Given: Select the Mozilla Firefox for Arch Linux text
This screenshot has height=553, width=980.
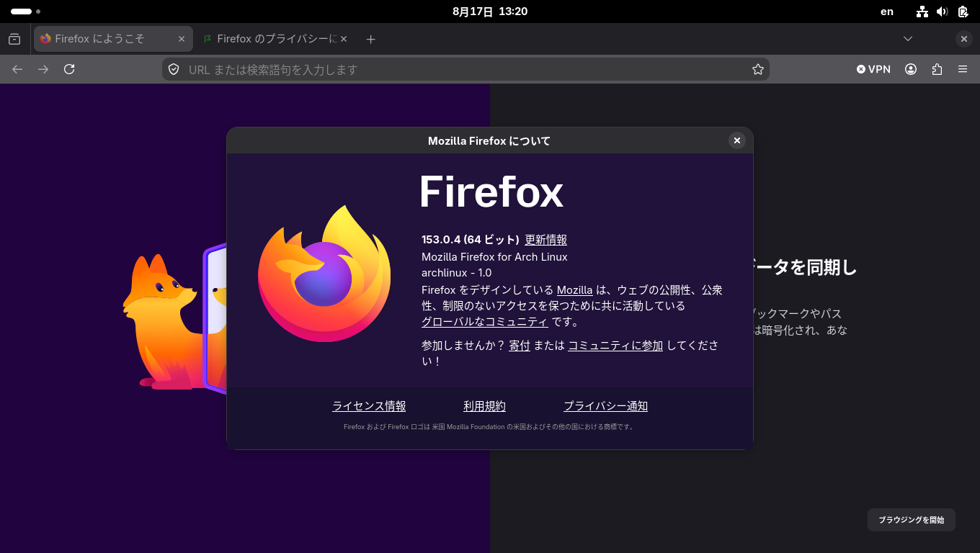Looking at the screenshot, I should coord(494,256).
